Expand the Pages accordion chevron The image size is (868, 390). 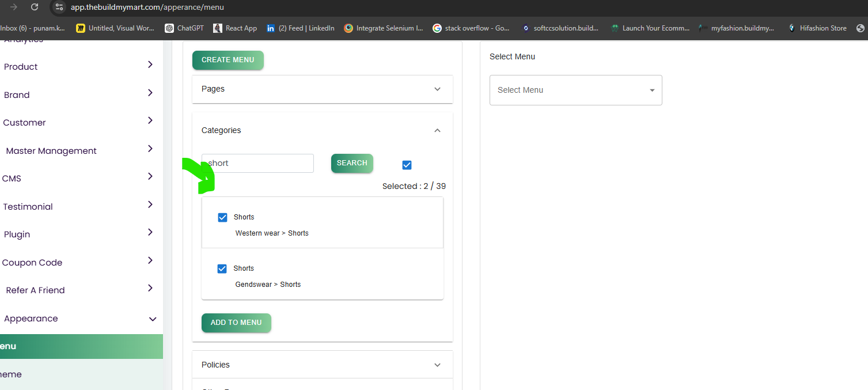pyautogui.click(x=437, y=89)
